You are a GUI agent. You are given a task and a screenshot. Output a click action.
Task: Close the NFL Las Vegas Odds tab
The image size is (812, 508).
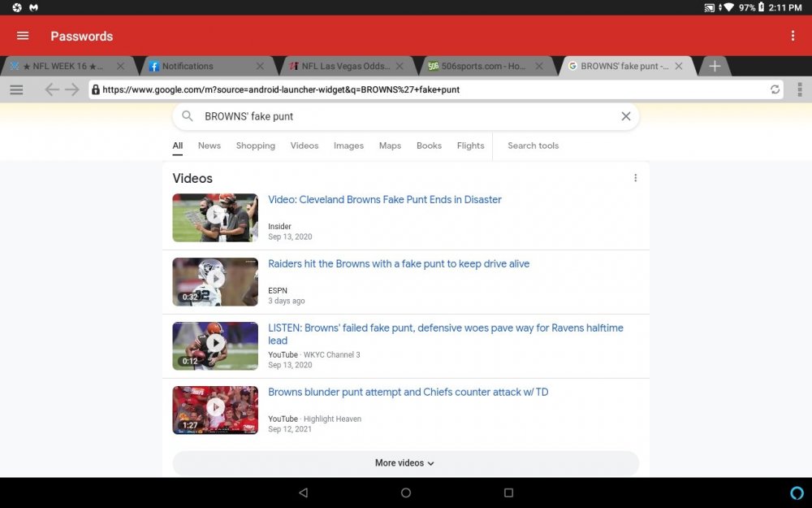click(400, 67)
